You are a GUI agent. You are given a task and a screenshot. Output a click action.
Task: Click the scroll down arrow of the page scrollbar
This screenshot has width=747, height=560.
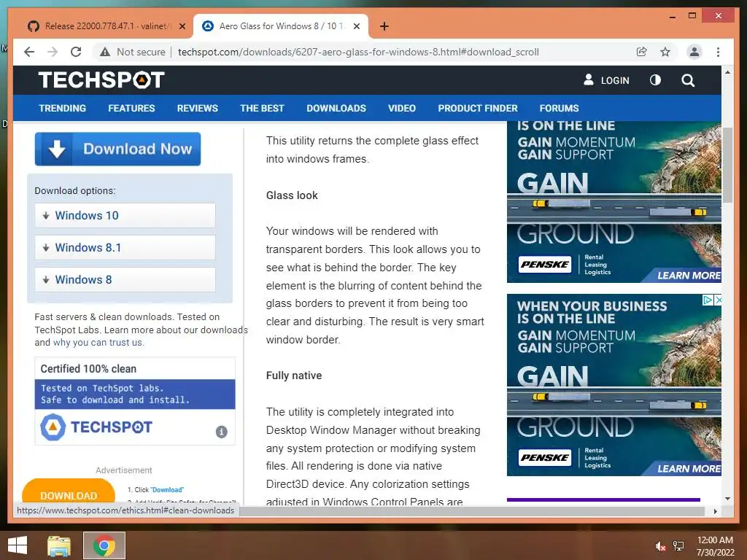[x=727, y=499]
